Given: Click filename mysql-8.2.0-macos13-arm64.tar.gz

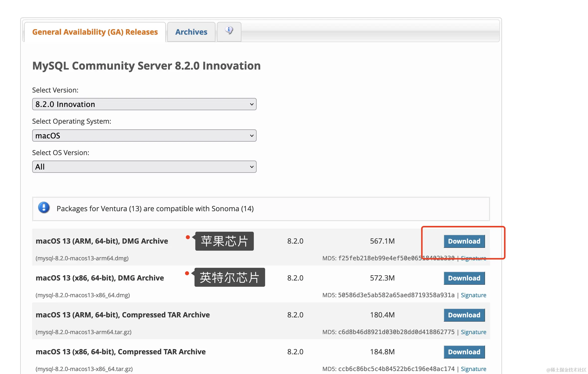Looking at the screenshot, I should coord(84,332).
